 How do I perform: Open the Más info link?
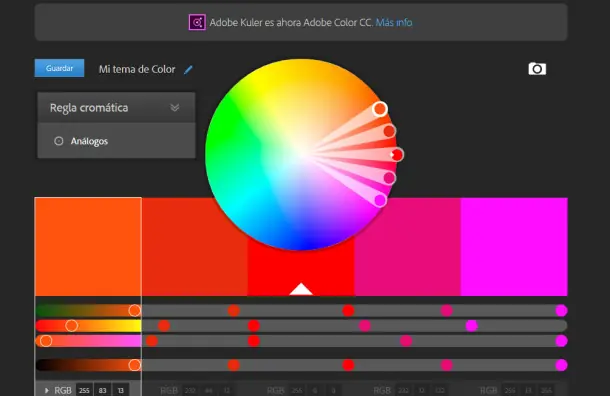click(394, 23)
